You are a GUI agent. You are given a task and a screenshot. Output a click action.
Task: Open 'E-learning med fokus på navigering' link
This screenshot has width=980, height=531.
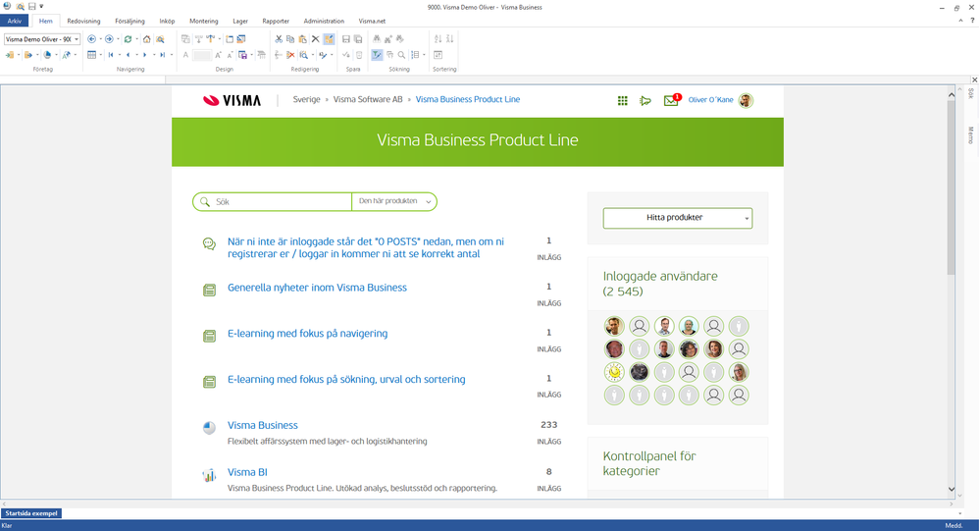click(x=307, y=334)
